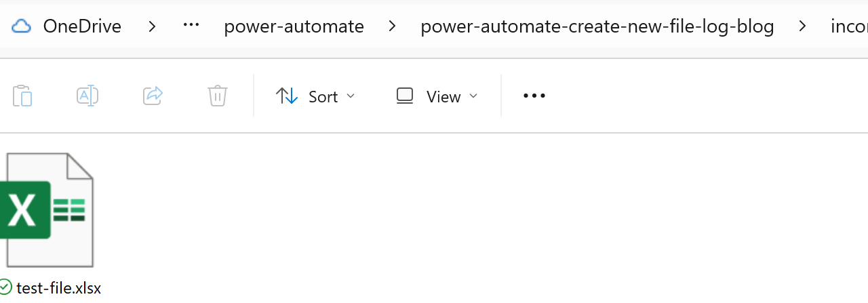Click the Paste icon in toolbar

22,96
